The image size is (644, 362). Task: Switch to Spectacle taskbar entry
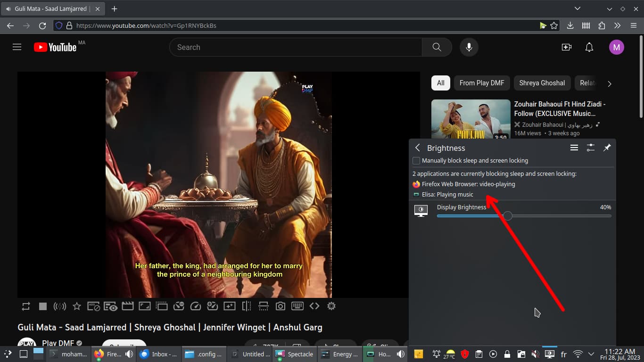point(295,354)
